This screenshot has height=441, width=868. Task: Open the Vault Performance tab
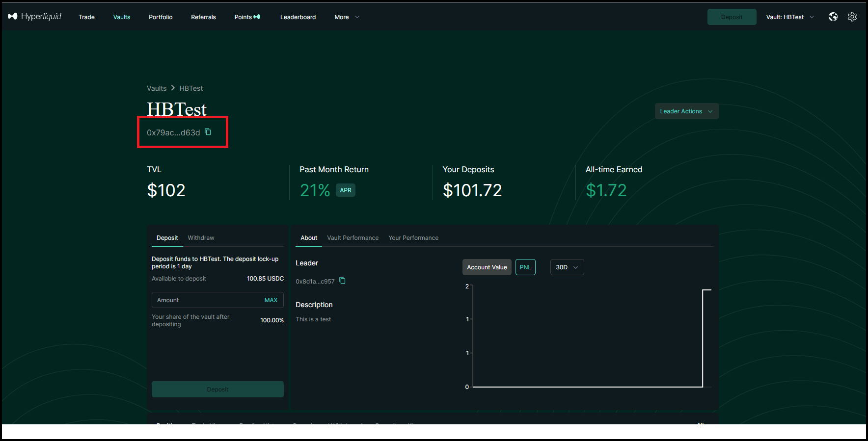coord(353,238)
